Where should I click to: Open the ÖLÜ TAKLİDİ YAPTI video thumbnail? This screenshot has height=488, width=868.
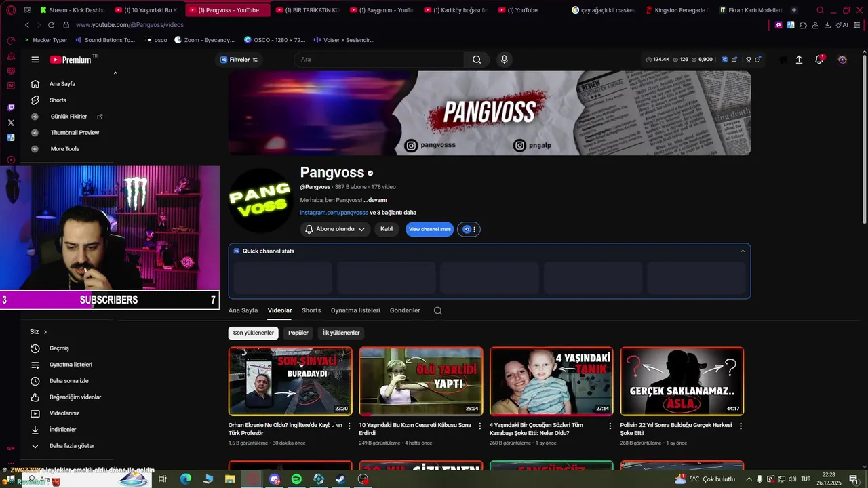pos(421,381)
